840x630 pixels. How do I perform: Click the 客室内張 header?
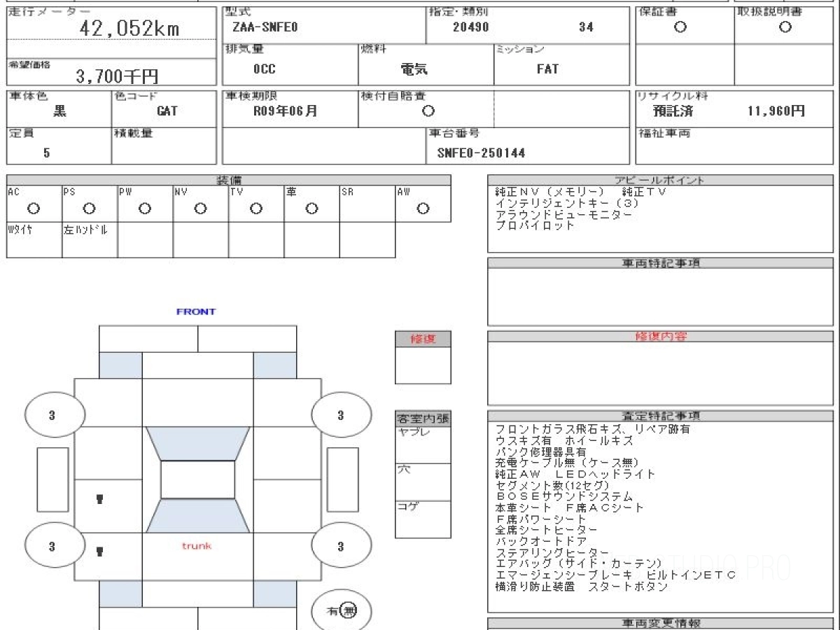click(x=423, y=419)
